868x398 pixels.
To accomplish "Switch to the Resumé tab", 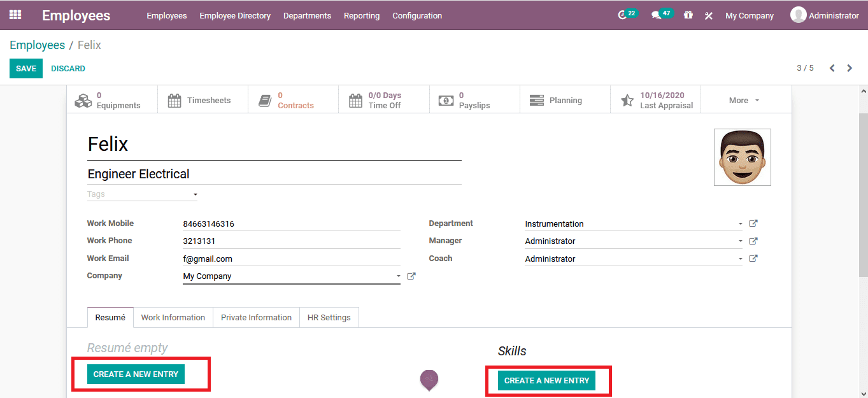I will click(110, 317).
